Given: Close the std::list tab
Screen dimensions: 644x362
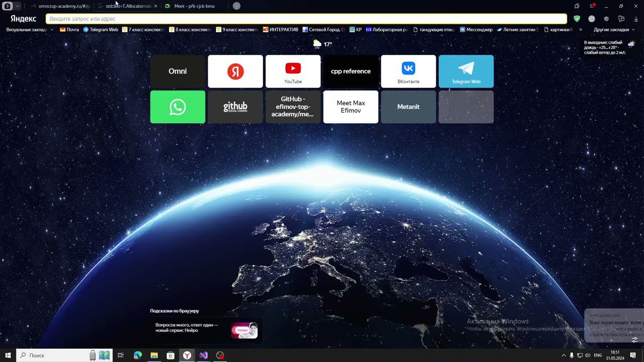Looking at the screenshot, I should pyautogui.click(x=155, y=6).
